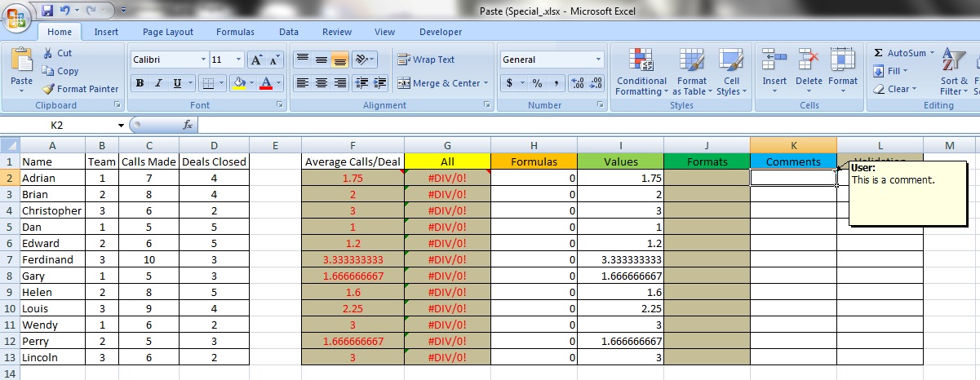
Task: Click the Office Button logo
Action: pos(16,15)
